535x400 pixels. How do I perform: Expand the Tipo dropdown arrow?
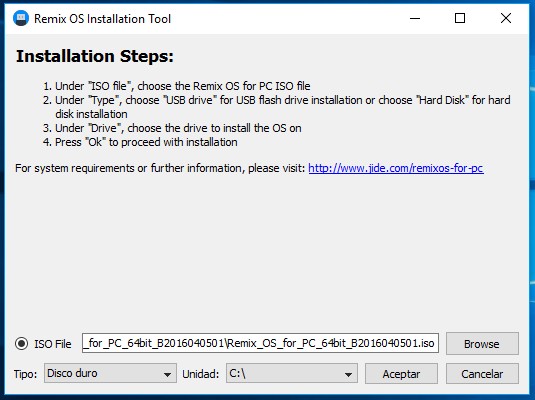point(167,374)
